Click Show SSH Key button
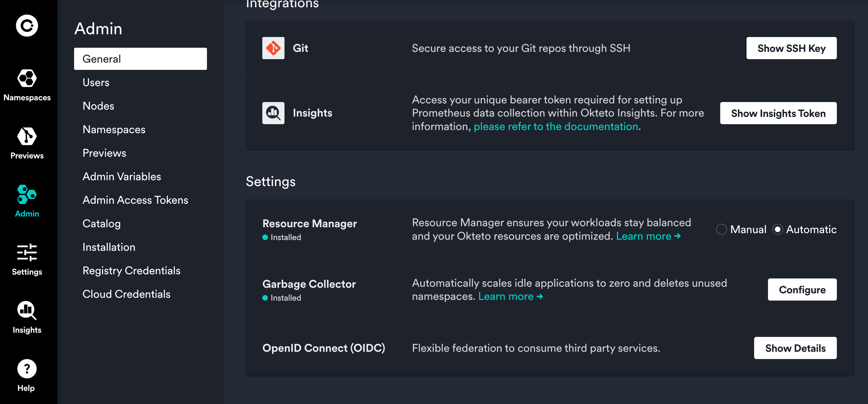868x404 pixels. pyautogui.click(x=792, y=48)
